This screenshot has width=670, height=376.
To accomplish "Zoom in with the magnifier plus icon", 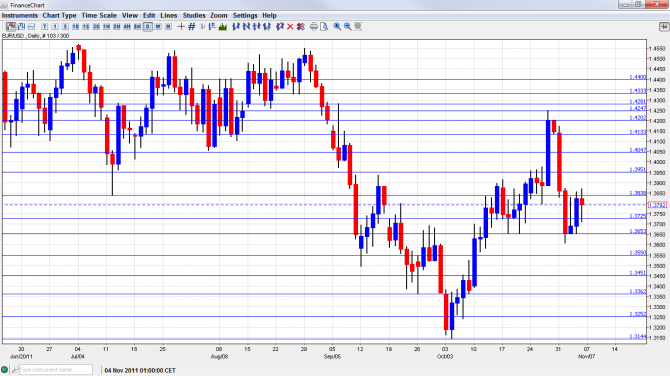I will pyautogui.click(x=337, y=26).
